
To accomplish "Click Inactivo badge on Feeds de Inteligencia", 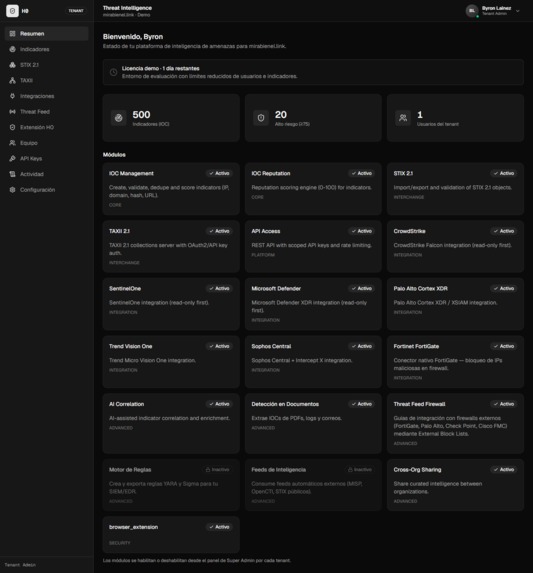I will pos(360,470).
